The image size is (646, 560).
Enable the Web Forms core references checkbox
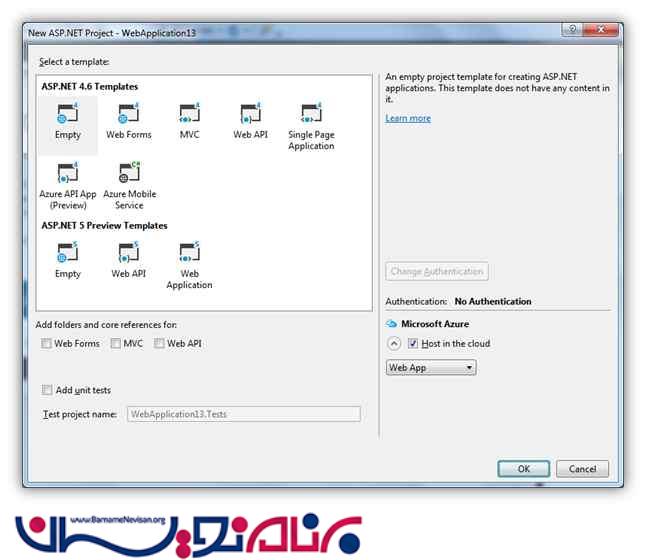pos(46,343)
